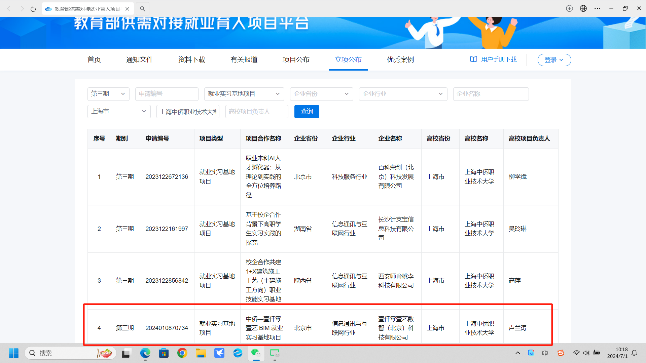Switch to the 有关标准 tab
This screenshot has height=363, width=646.
pyautogui.click(x=244, y=60)
